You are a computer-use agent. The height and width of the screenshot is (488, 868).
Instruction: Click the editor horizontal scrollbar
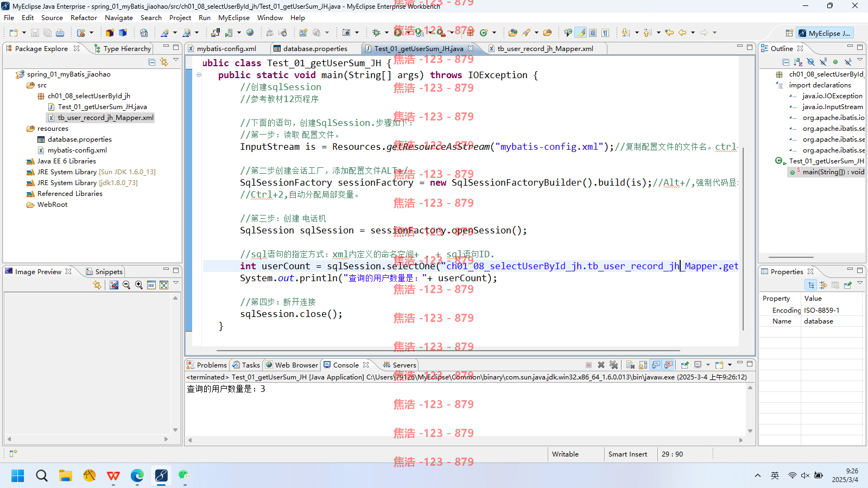(448, 351)
